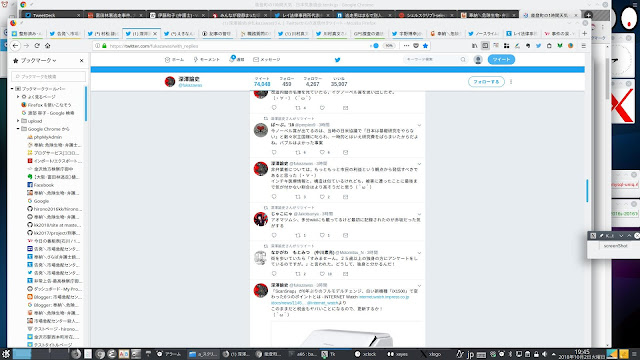Go back with Firefox back arrow
The image size is (640, 360).
click(16, 46)
